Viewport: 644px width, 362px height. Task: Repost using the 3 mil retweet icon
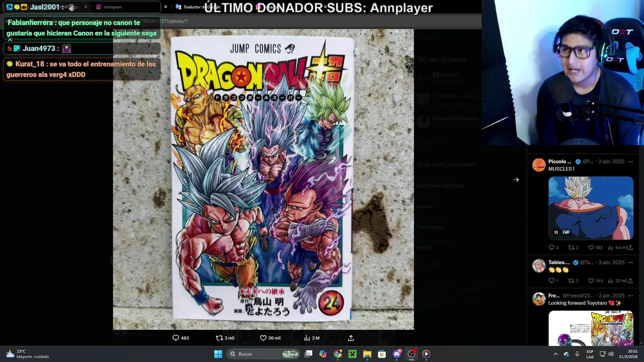click(x=225, y=338)
